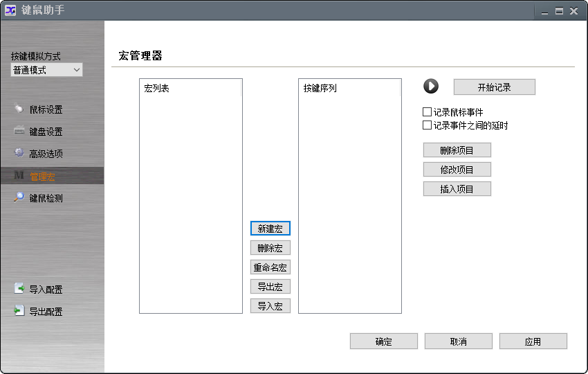Maximize the 键鼠助手 window
This screenshot has width=588, height=374.
(559, 11)
